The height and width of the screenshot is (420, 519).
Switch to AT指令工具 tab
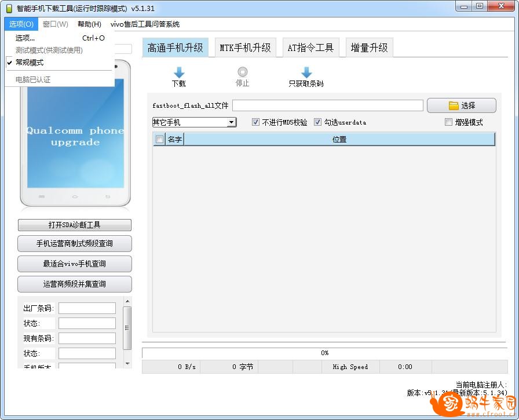(310, 48)
